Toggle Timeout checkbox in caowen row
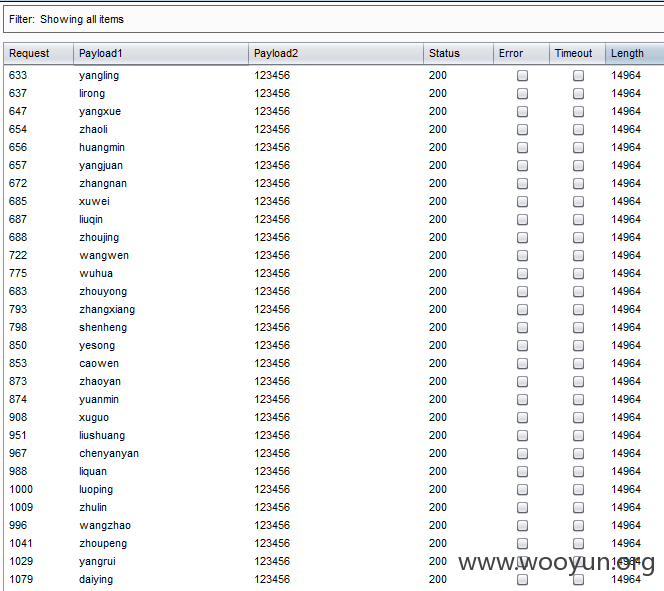The height and width of the screenshot is (591, 664). tap(578, 363)
